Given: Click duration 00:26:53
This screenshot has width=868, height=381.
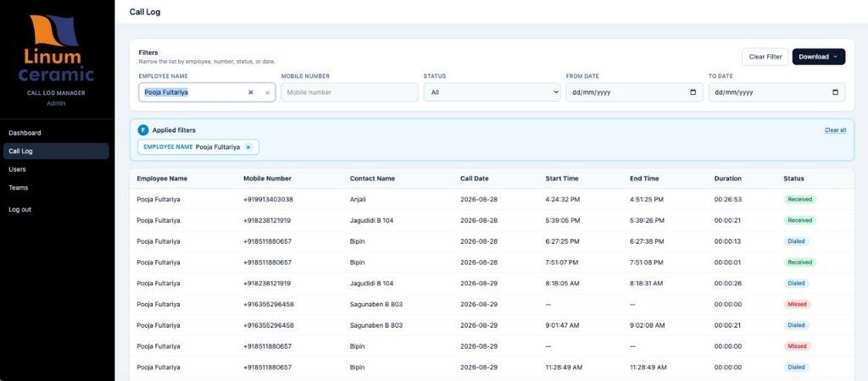Looking at the screenshot, I should pos(728,199).
